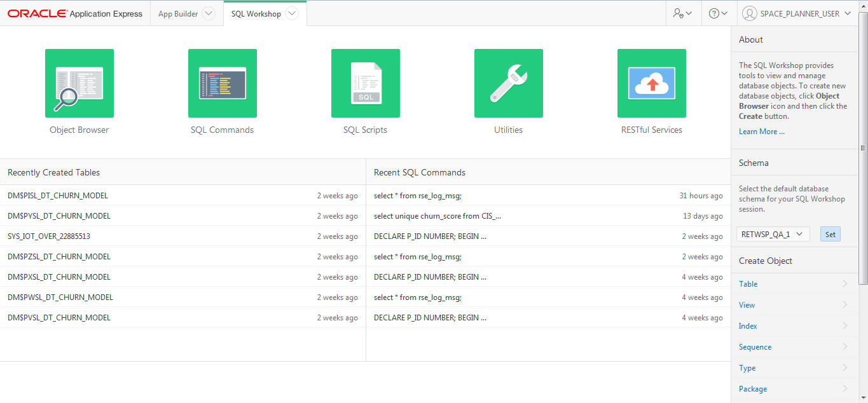Click the Create Type chevron arrow
This screenshot has height=403, width=868.
(x=845, y=368)
